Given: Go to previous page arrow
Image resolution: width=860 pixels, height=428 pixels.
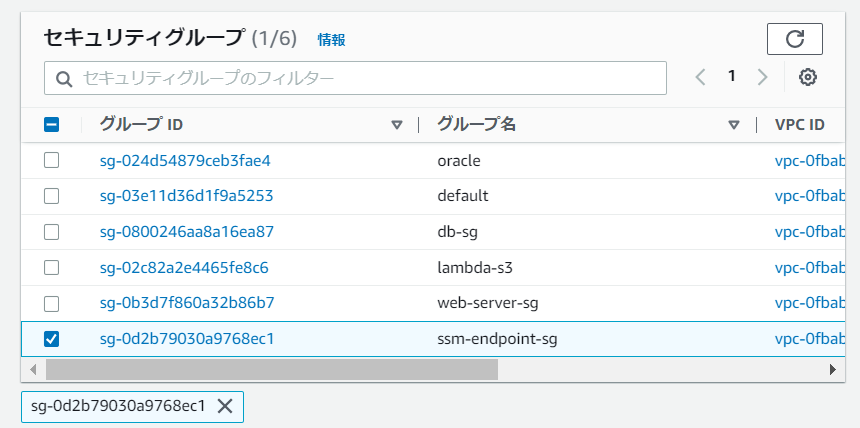Looking at the screenshot, I should coord(700,77).
